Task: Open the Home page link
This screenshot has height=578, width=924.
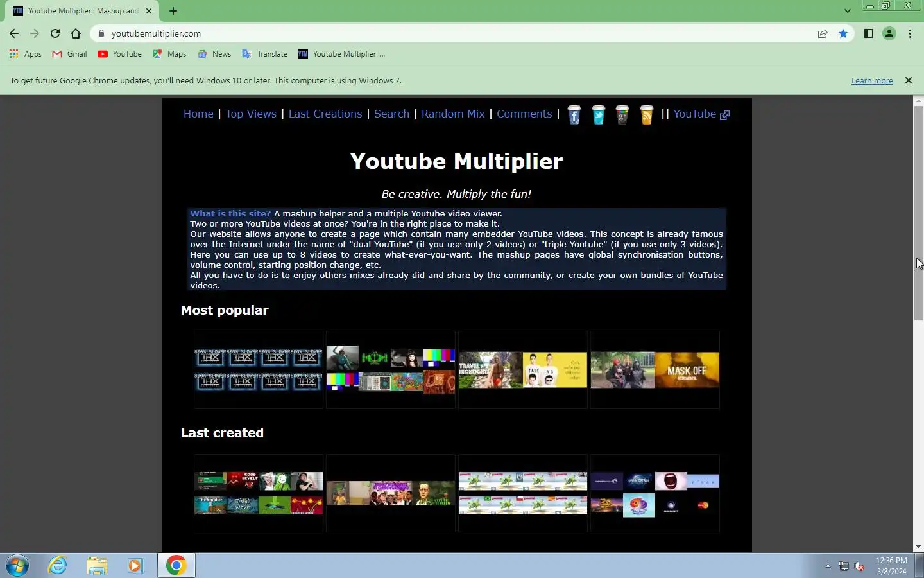Action: pos(198,114)
